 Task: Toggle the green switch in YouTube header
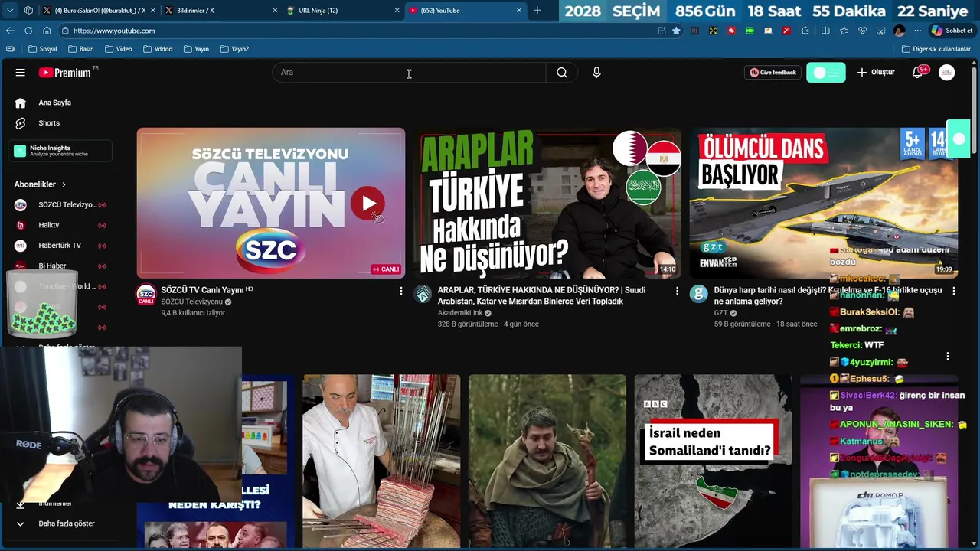pyautogui.click(x=826, y=72)
